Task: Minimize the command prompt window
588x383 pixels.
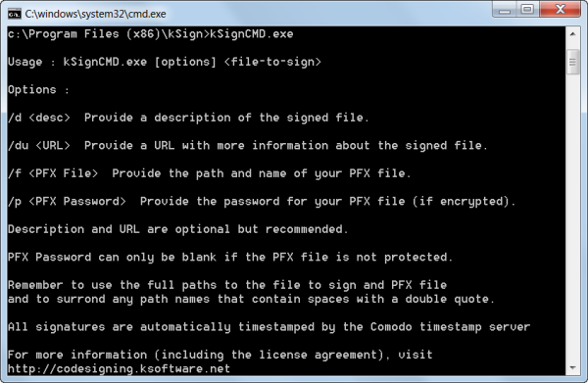Action: (505, 10)
